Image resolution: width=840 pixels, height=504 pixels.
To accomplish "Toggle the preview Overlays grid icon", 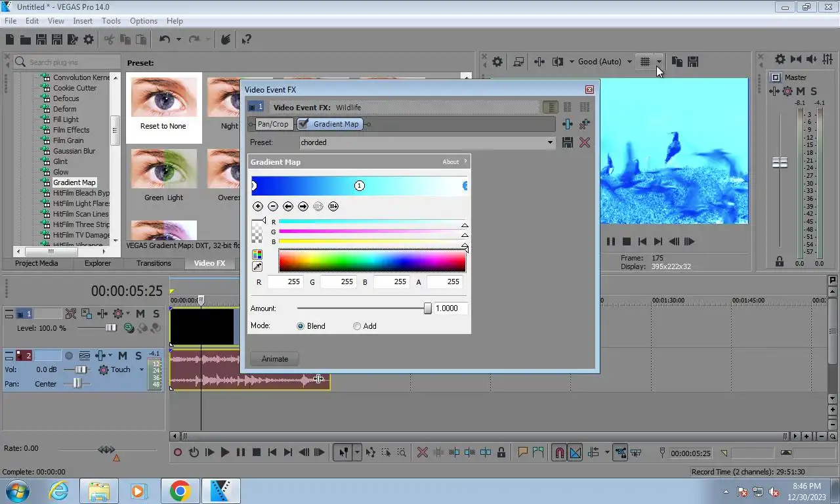I will pos(645,62).
